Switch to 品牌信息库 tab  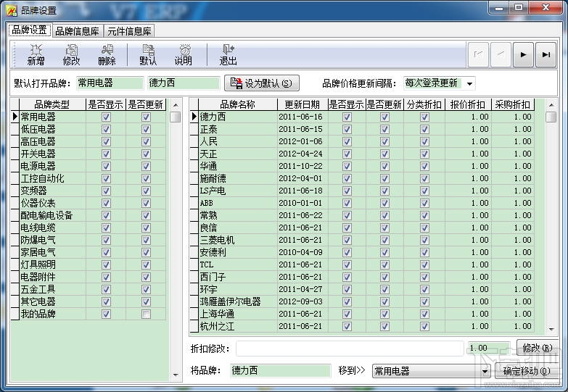[x=77, y=31]
